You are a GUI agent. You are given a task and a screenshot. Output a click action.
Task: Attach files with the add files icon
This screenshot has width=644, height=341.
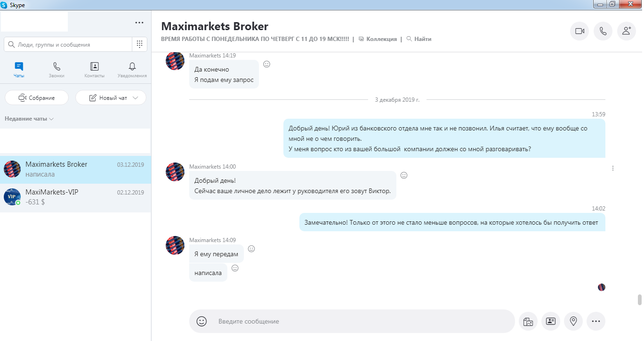coord(528,321)
